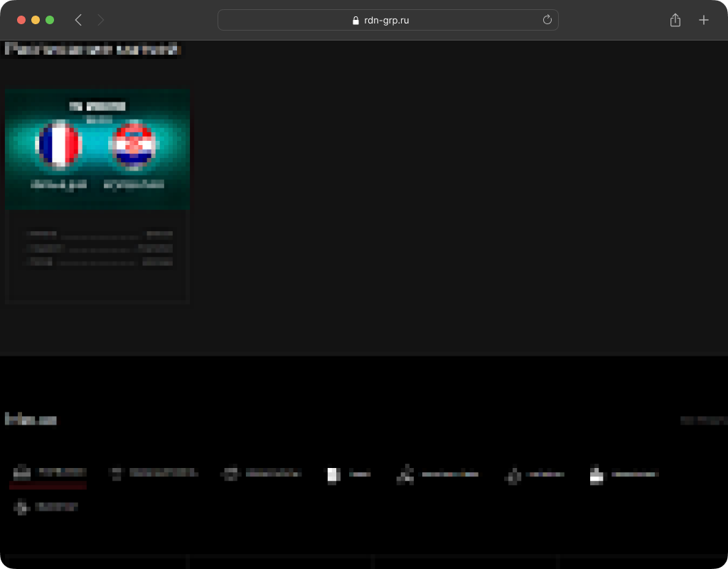Open the Share menu in the browser toolbar

[675, 20]
